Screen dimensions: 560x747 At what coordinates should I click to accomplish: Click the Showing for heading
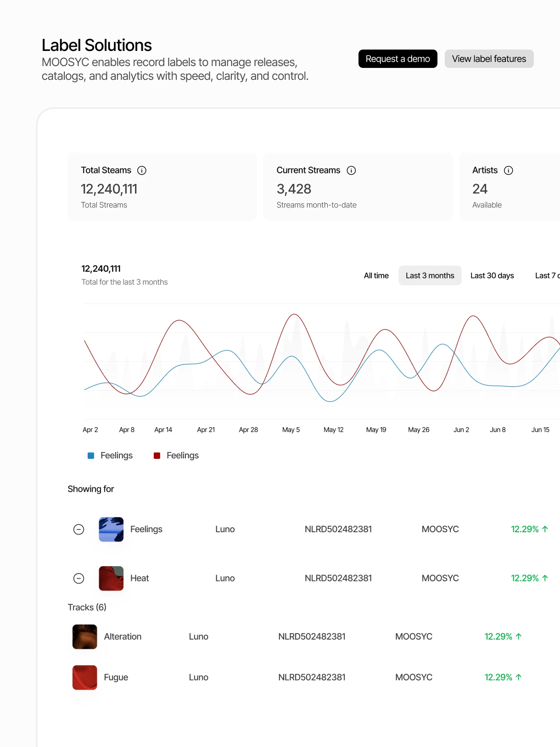[x=91, y=489]
